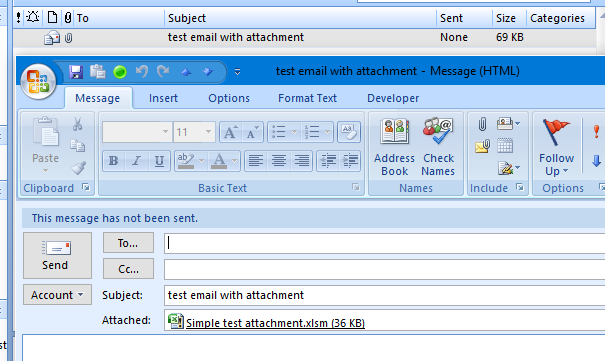
Task: Click the Paste clipboard icon
Action: click(x=46, y=132)
